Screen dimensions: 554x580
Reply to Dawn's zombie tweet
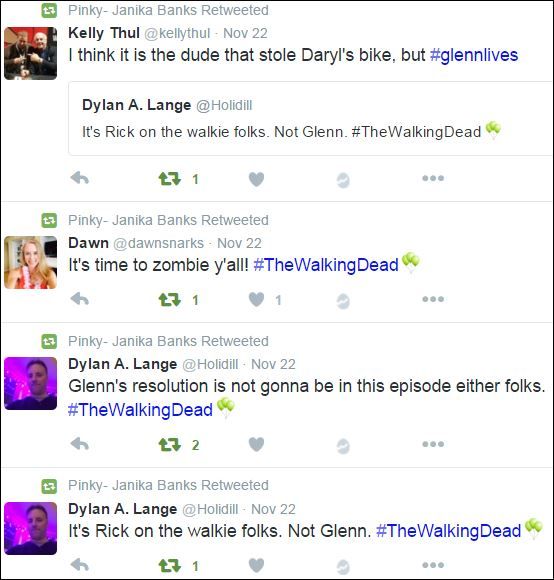click(80, 299)
